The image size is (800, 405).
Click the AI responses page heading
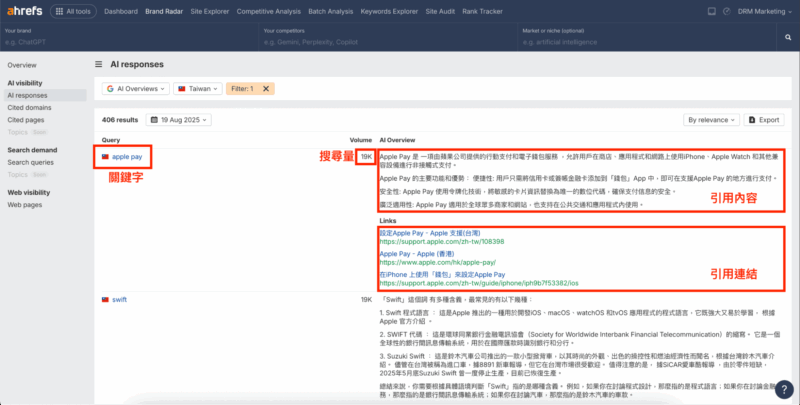click(137, 64)
